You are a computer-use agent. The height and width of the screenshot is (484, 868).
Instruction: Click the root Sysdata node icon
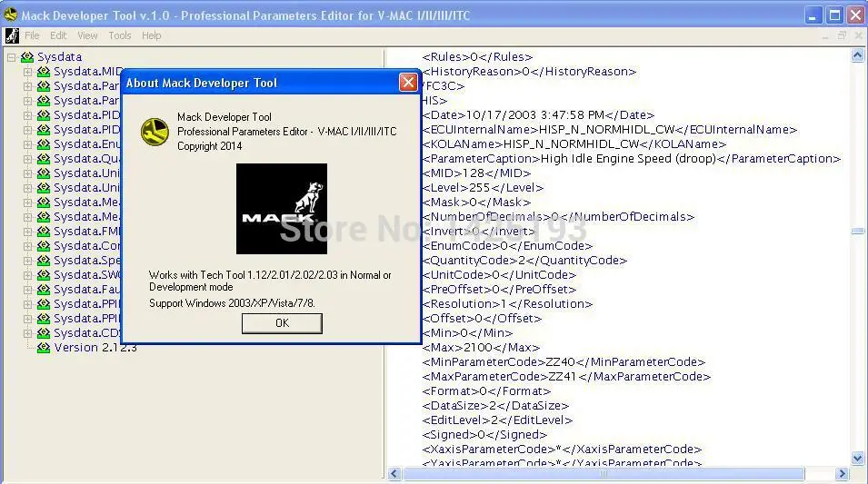27,57
